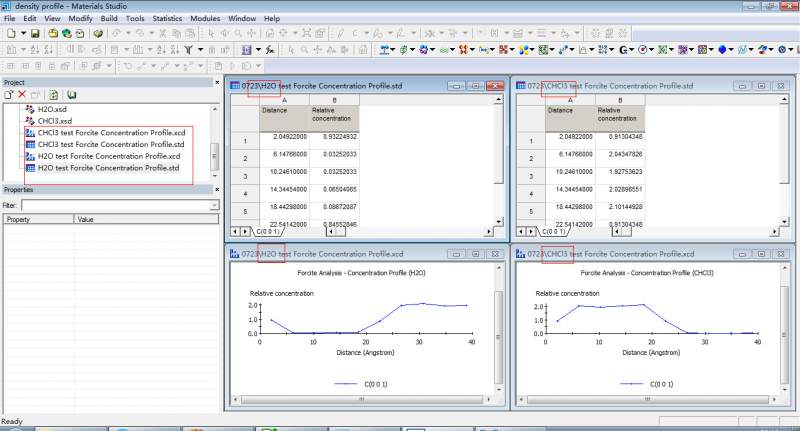The height and width of the screenshot is (431, 800).
Task: Open the G module icon in modules toolbar
Action: tap(623, 49)
